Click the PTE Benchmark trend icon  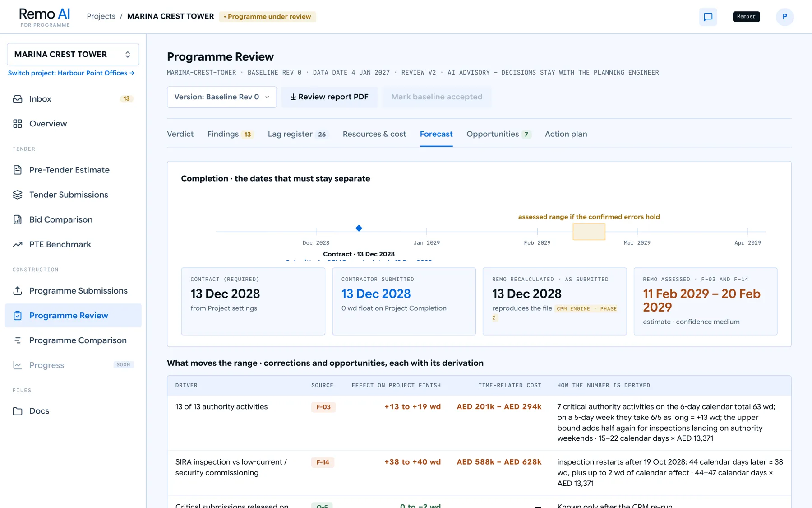18,245
